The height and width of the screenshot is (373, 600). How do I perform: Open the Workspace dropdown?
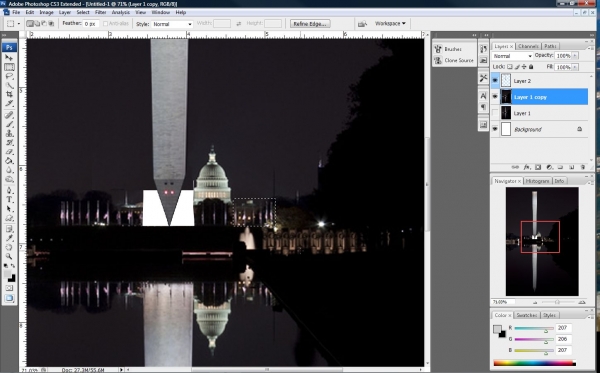pos(390,24)
